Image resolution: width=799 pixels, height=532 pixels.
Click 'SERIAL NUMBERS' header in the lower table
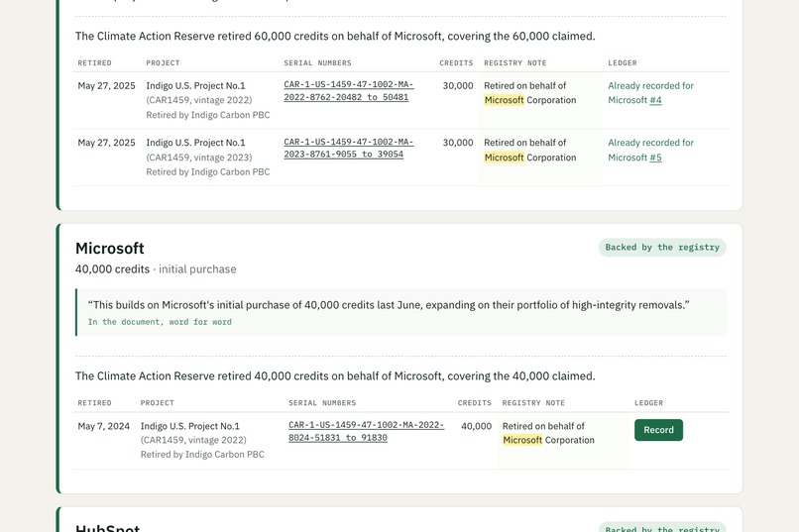322,402
